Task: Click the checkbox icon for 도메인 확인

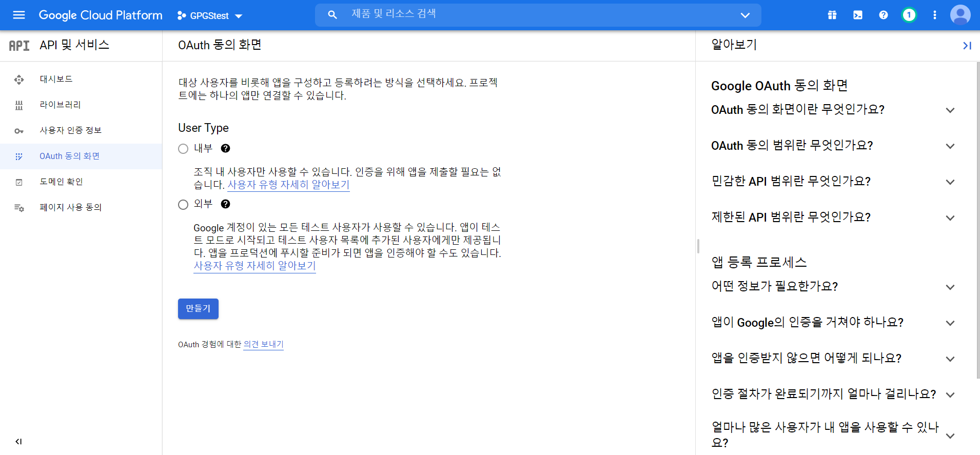Action: tap(19, 182)
